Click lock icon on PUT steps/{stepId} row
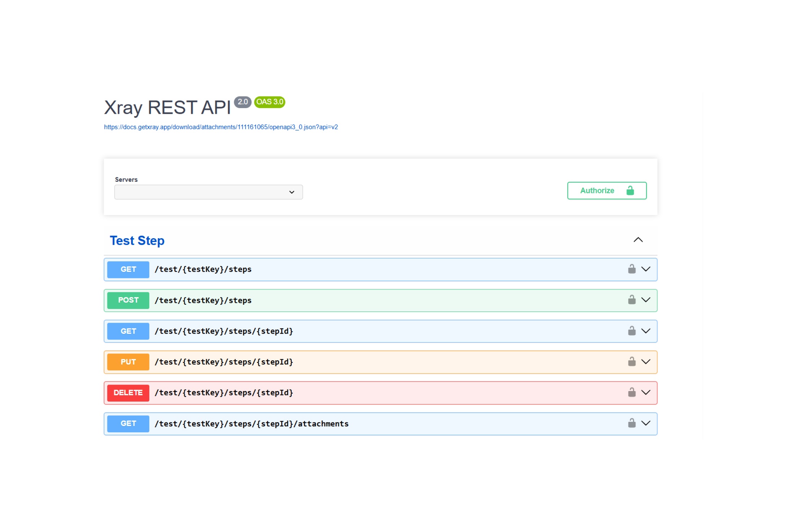The height and width of the screenshot is (532, 796). (632, 361)
